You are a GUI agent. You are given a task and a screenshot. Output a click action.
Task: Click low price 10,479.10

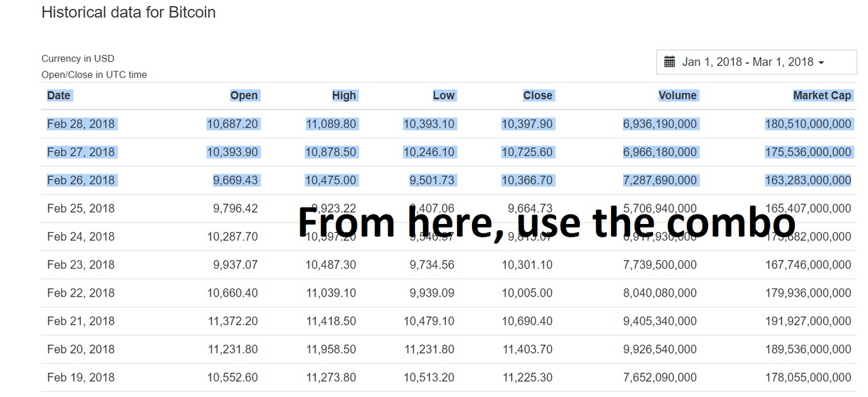(429, 321)
